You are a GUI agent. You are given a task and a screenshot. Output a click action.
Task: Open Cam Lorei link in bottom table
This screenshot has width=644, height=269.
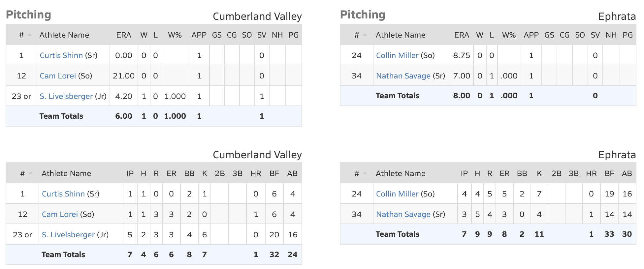pyautogui.click(x=60, y=214)
